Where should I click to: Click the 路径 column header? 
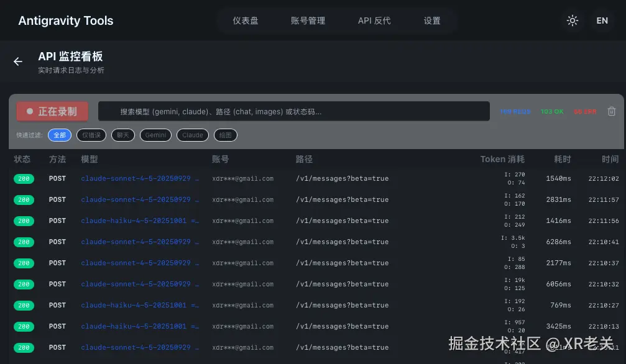point(304,159)
